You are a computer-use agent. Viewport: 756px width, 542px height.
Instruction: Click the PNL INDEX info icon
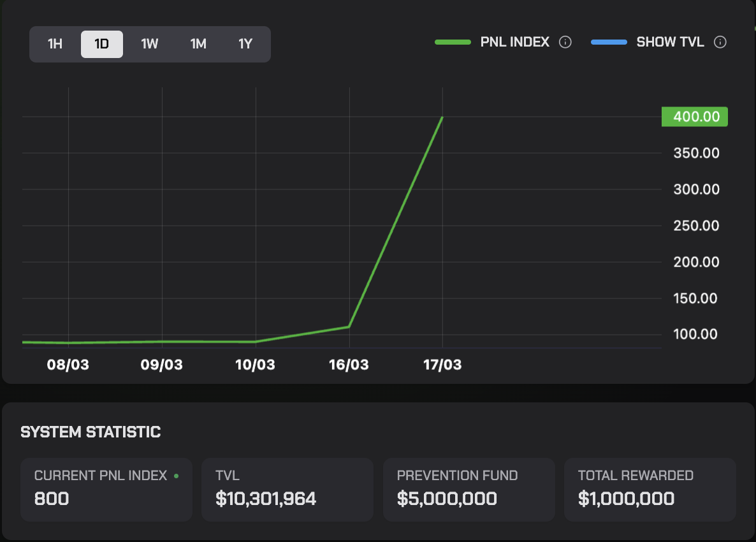[566, 41]
